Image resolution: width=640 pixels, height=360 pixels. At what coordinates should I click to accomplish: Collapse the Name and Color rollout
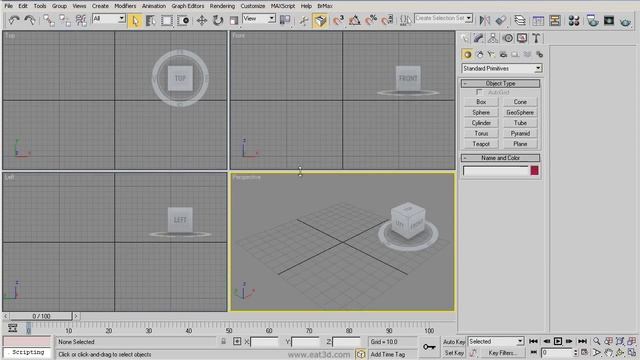pos(500,158)
